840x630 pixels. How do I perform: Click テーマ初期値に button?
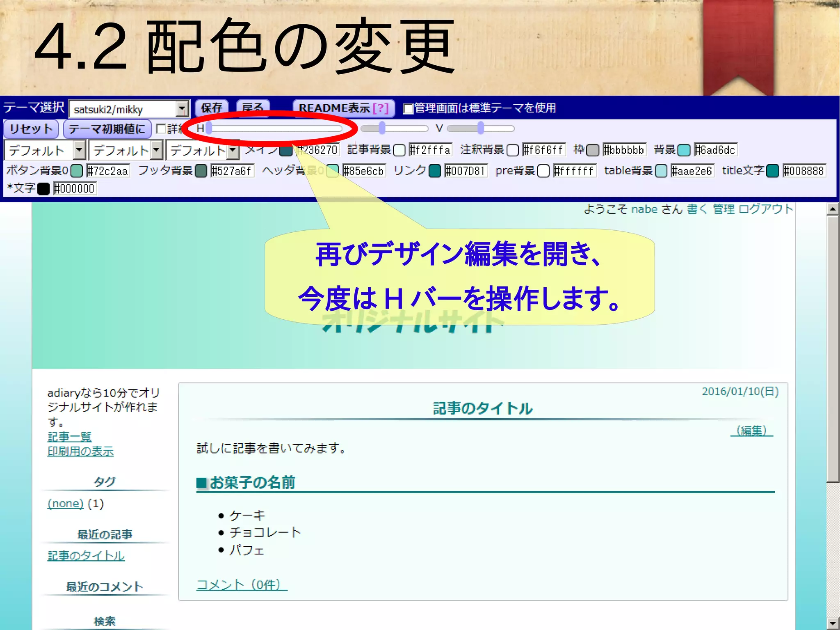107,129
